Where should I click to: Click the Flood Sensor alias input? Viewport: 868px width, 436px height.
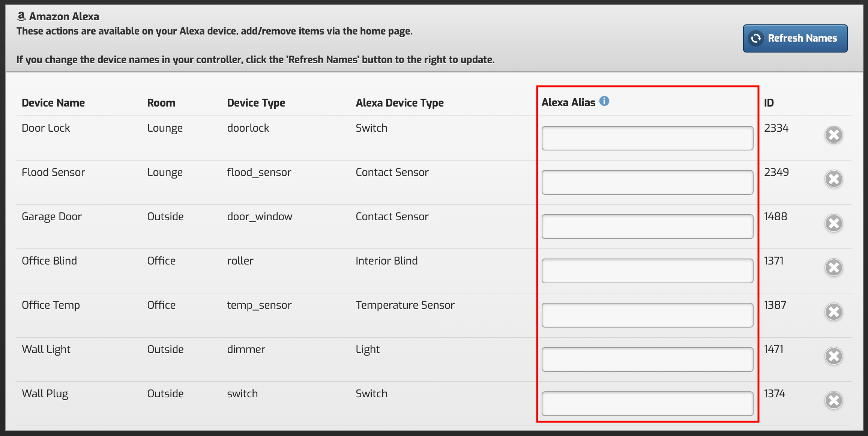[x=647, y=183]
